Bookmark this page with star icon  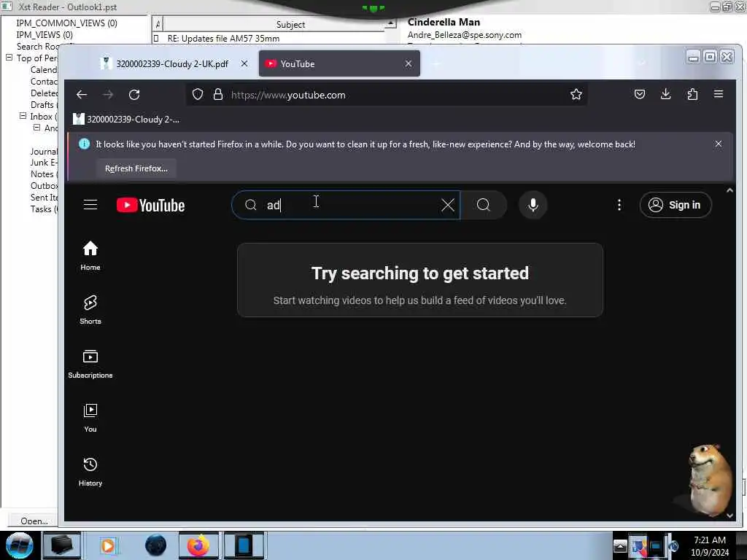pyautogui.click(x=576, y=94)
